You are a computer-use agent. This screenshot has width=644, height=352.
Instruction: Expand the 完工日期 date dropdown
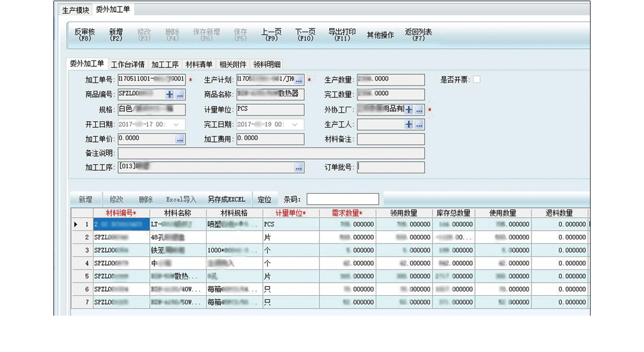pos(298,124)
